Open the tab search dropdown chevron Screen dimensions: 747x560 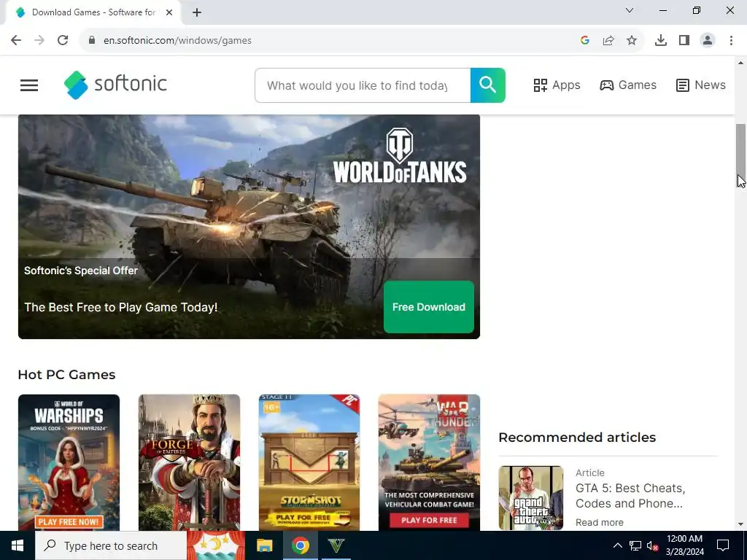click(630, 10)
